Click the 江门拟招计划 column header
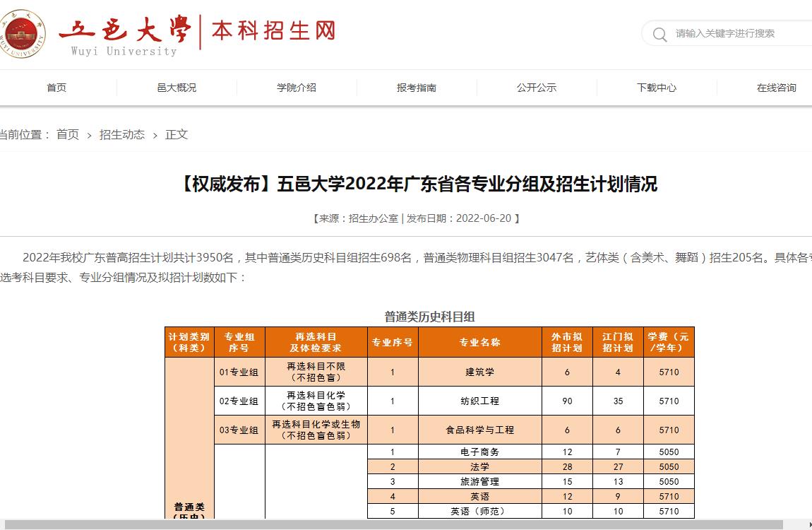This screenshot has height=530, width=812. [x=618, y=343]
